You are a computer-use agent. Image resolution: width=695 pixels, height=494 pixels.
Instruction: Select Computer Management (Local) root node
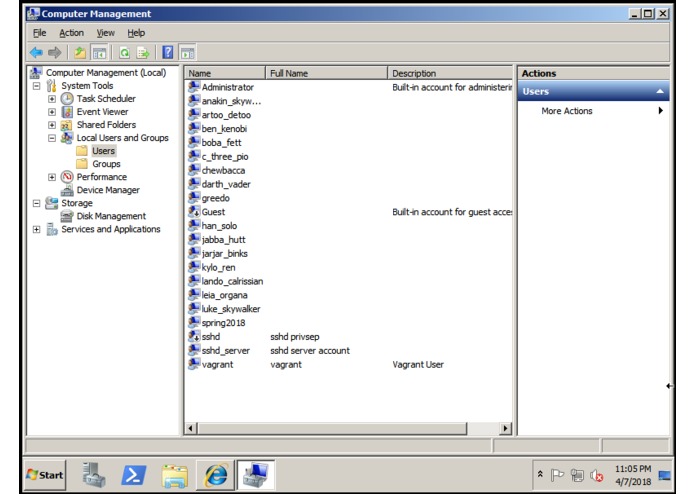(106, 73)
